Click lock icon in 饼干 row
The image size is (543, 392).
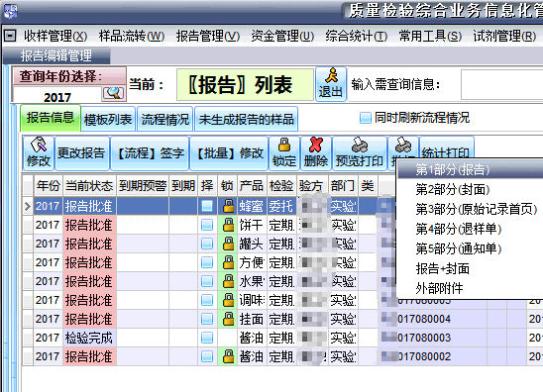coord(228,225)
